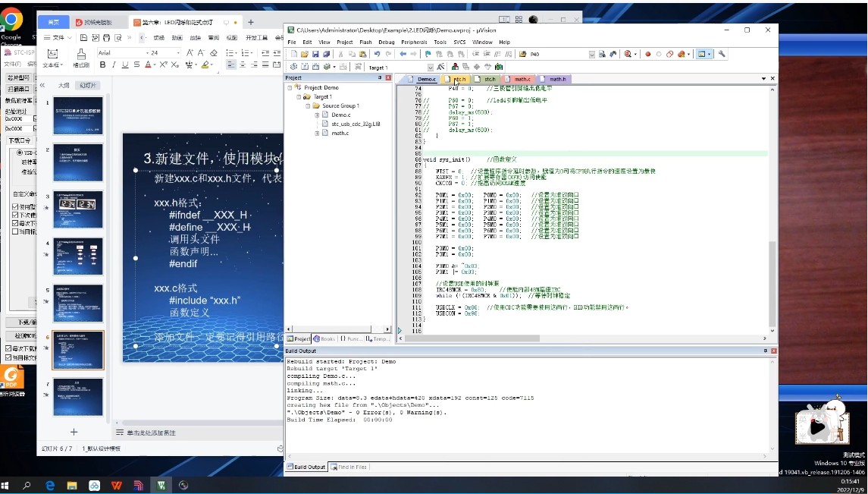The height and width of the screenshot is (494, 868).
Task: Click the WPS yellow highlight color icon
Action: tap(205, 65)
